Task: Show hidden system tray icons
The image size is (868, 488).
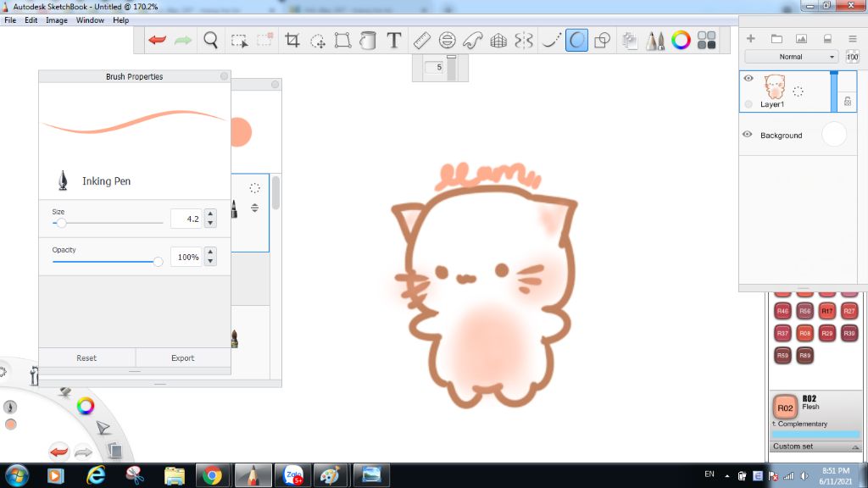Action: (x=726, y=476)
